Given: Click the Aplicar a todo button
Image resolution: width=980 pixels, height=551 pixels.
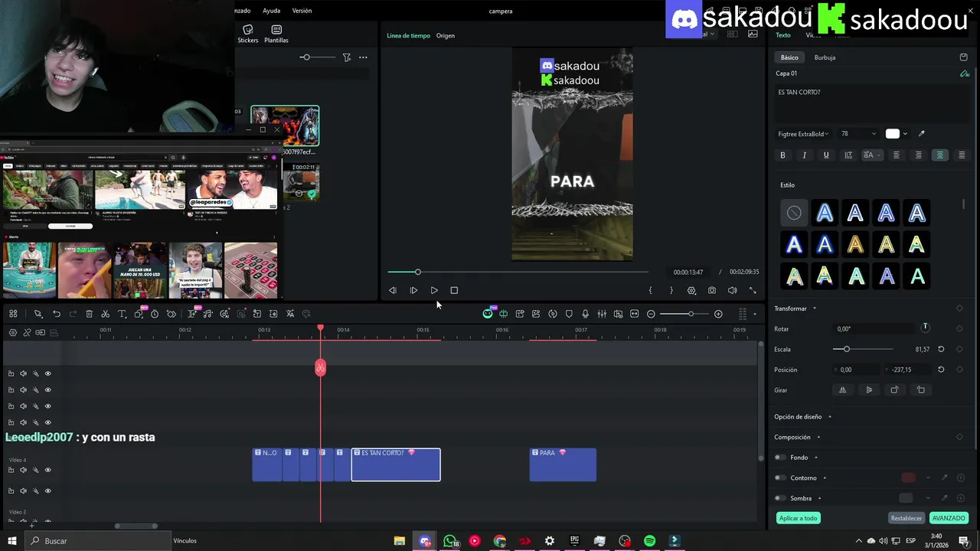Looking at the screenshot, I should pos(799,518).
